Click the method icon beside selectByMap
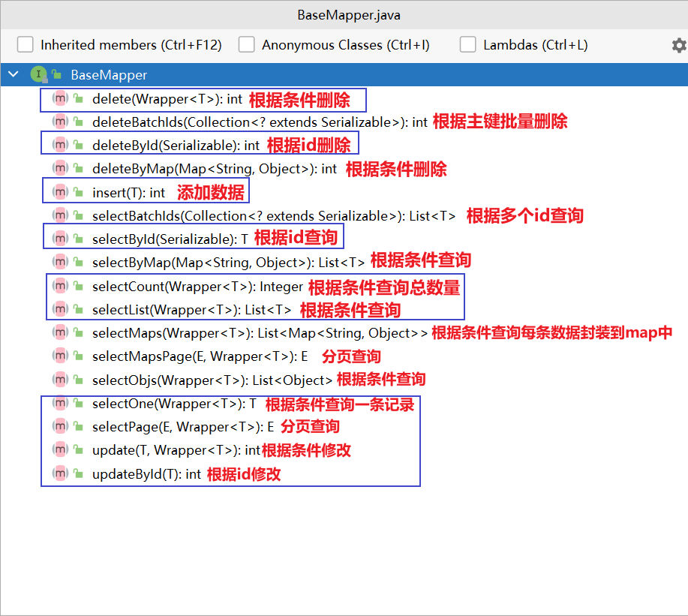This screenshot has height=616, width=688. point(60,263)
